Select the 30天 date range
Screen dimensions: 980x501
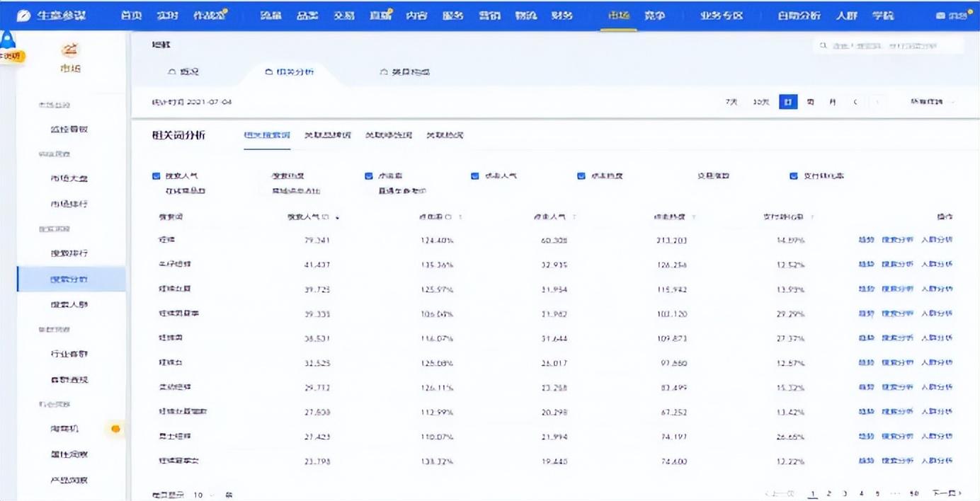click(761, 103)
